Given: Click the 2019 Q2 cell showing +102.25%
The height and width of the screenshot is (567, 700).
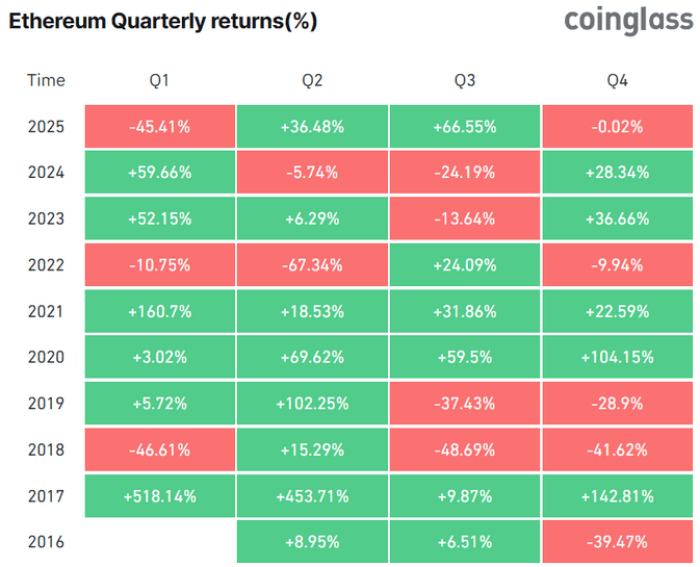Looking at the screenshot, I should point(312,403).
